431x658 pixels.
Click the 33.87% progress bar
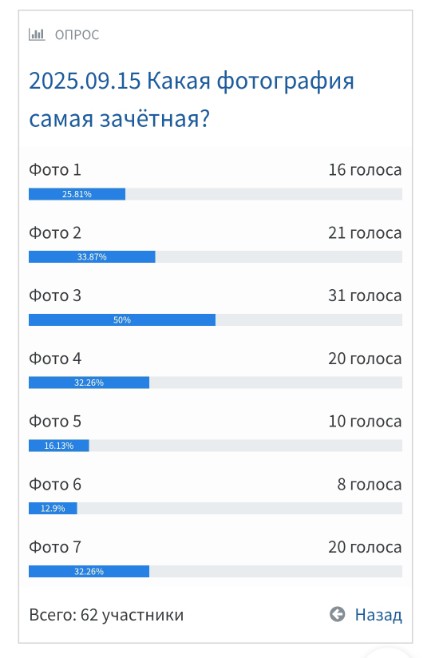215,257
